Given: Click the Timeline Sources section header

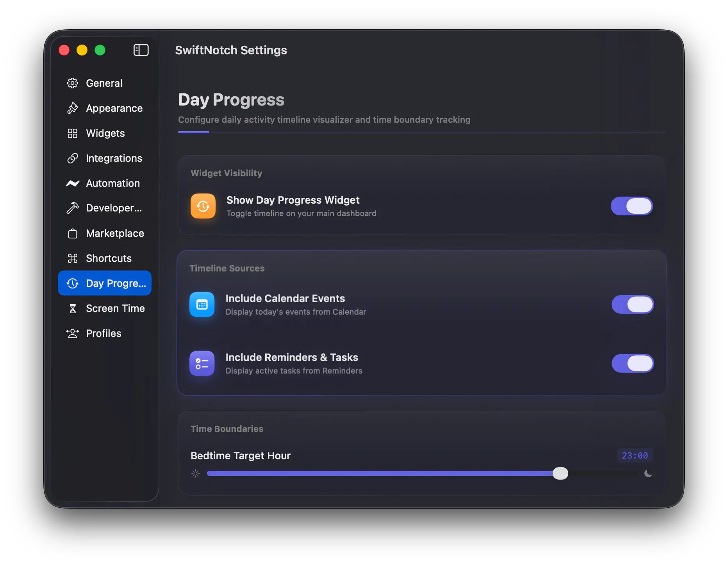Looking at the screenshot, I should pos(227,268).
